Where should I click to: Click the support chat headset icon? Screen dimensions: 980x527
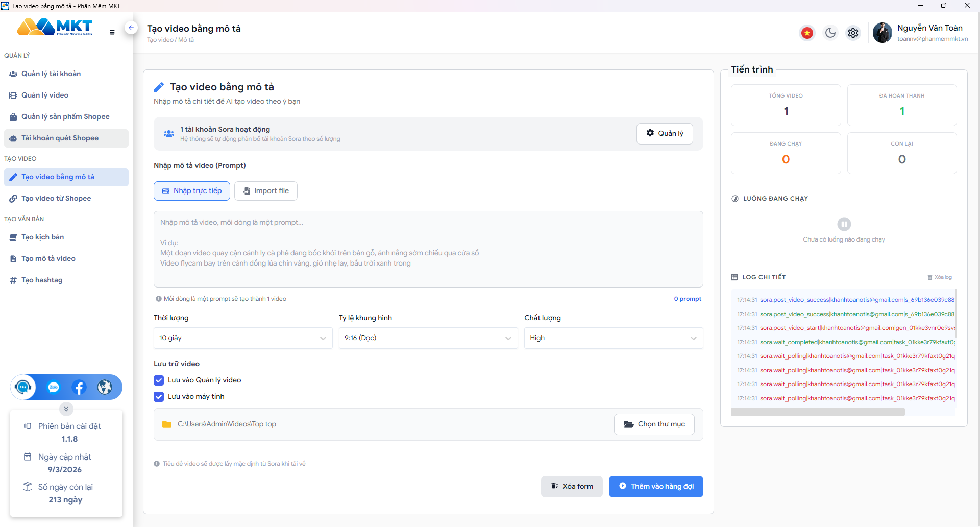tap(23, 387)
